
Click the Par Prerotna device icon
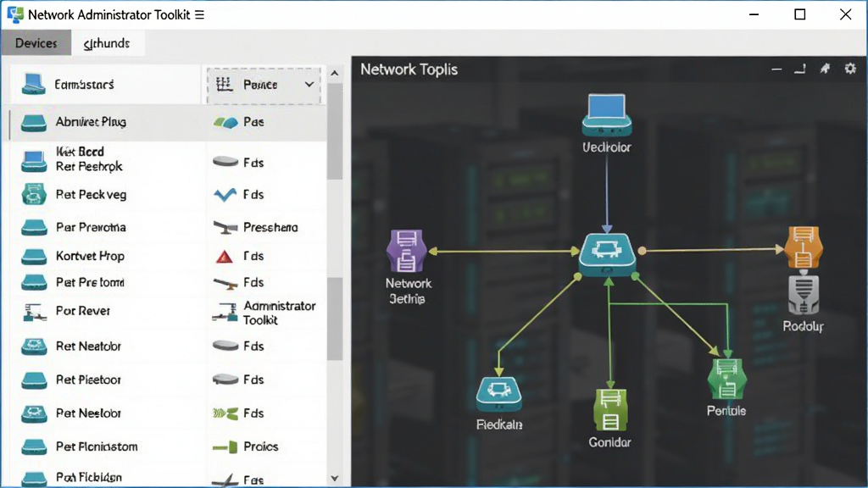point(34,227)
